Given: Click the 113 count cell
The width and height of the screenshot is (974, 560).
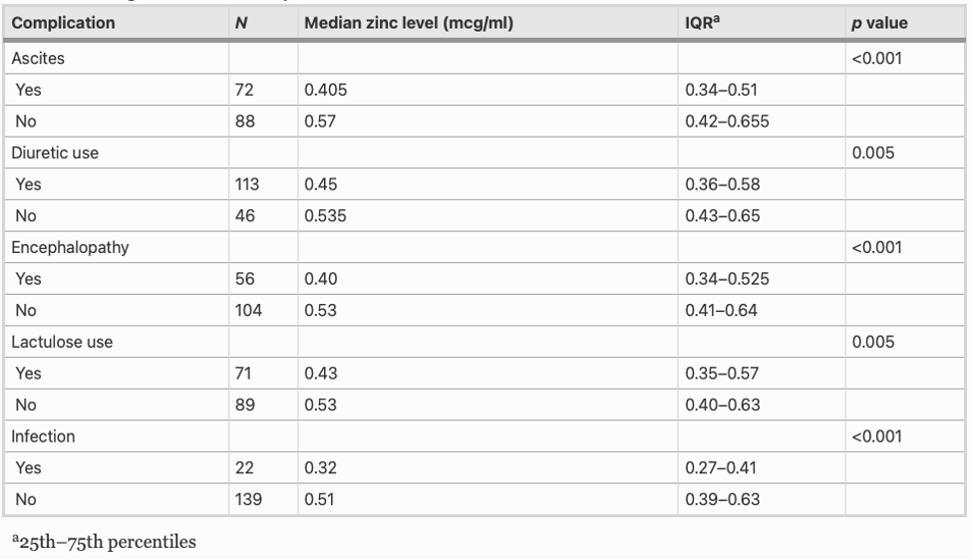Looking at the screenshot, I should tap(246, 184).
